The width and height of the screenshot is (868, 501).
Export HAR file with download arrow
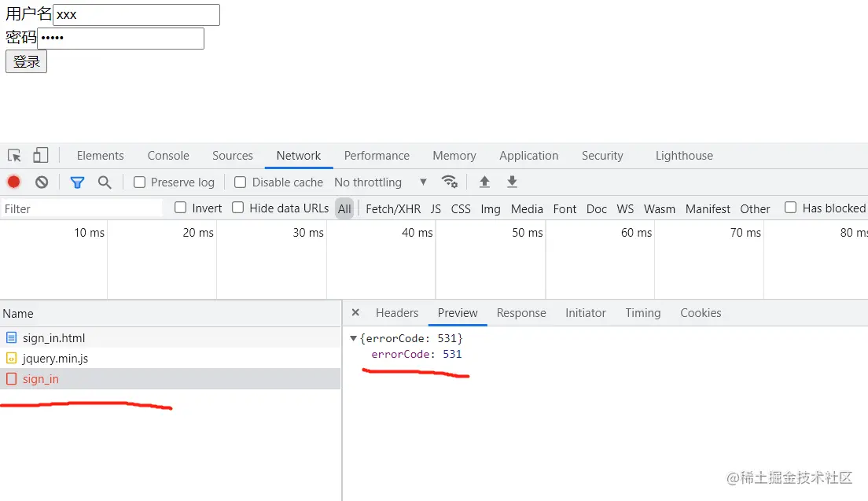pyautogui.click(x=512, y=182)
